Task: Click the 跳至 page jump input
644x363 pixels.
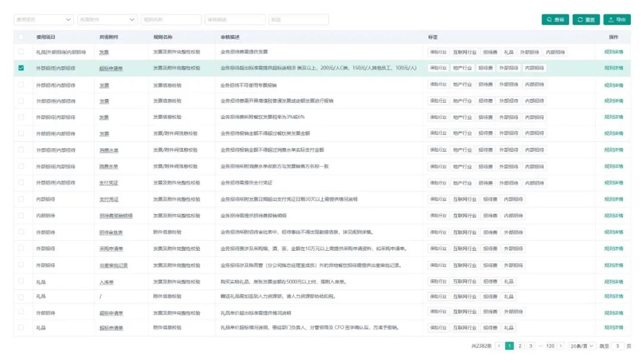Action: click(x=617, y=346)
